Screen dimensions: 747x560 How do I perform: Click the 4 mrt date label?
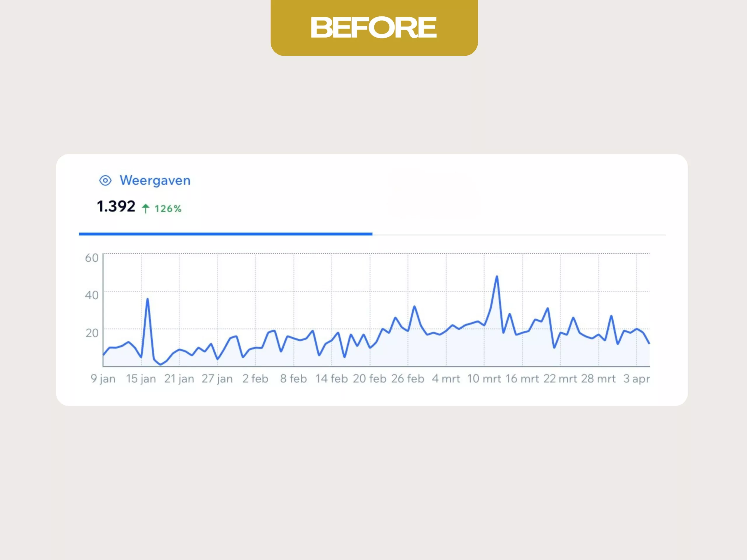pos(446,379)
